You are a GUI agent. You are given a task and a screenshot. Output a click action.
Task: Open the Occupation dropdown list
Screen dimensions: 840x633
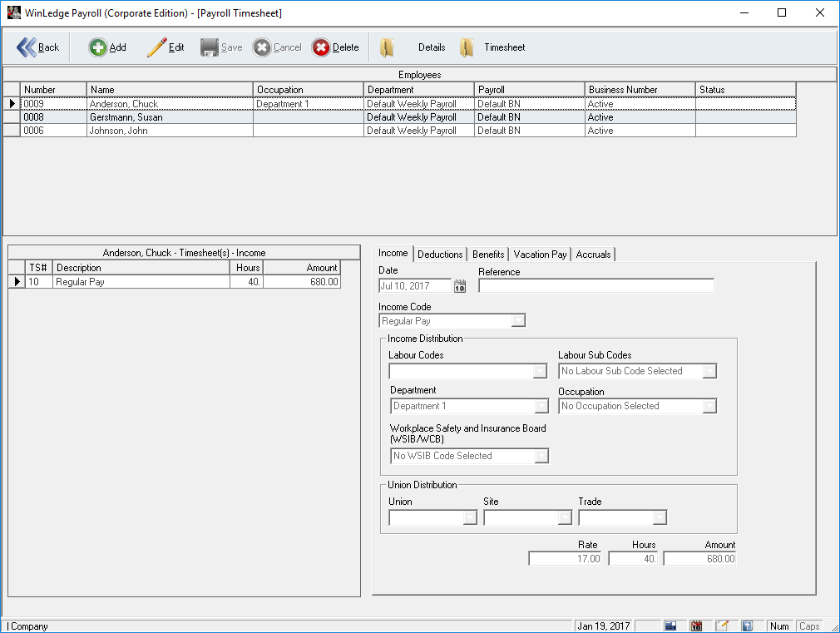coord(709,406)
